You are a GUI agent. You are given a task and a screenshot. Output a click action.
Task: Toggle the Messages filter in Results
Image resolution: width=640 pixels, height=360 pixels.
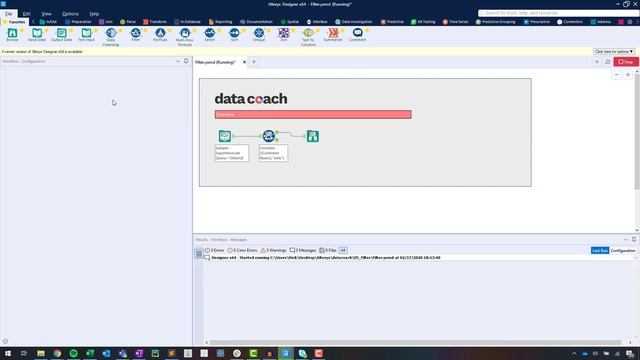coord(303,250)
